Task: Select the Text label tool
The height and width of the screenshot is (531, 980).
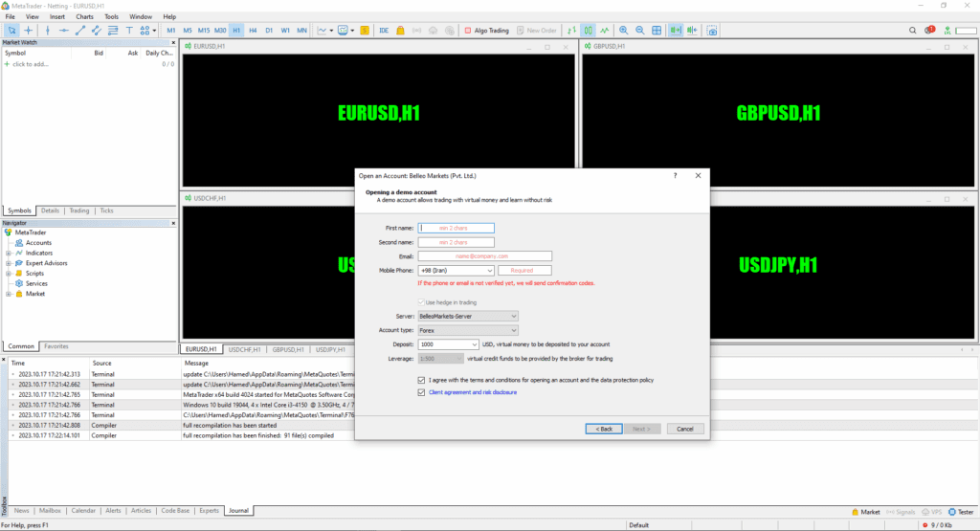Action: (130, 31)
